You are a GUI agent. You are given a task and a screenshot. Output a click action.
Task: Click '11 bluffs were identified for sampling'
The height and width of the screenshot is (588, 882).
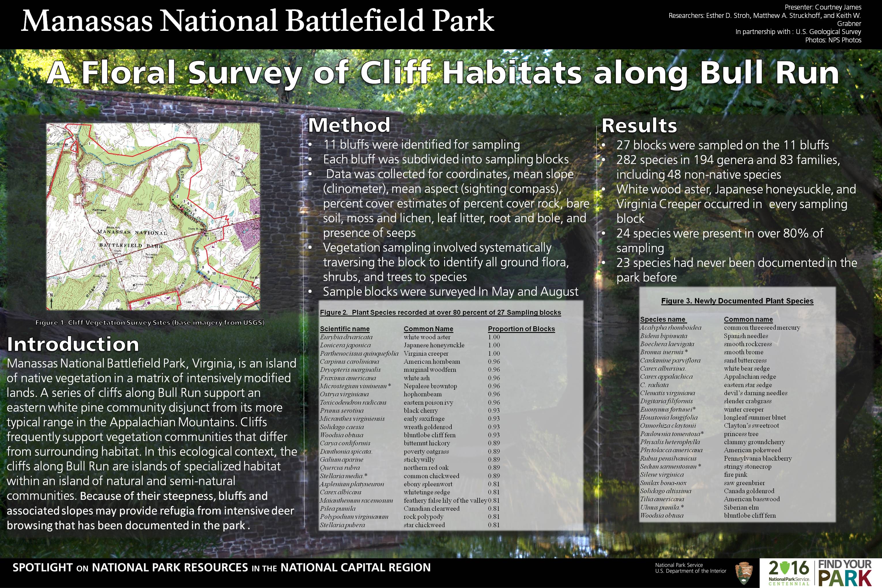[421, 145]
